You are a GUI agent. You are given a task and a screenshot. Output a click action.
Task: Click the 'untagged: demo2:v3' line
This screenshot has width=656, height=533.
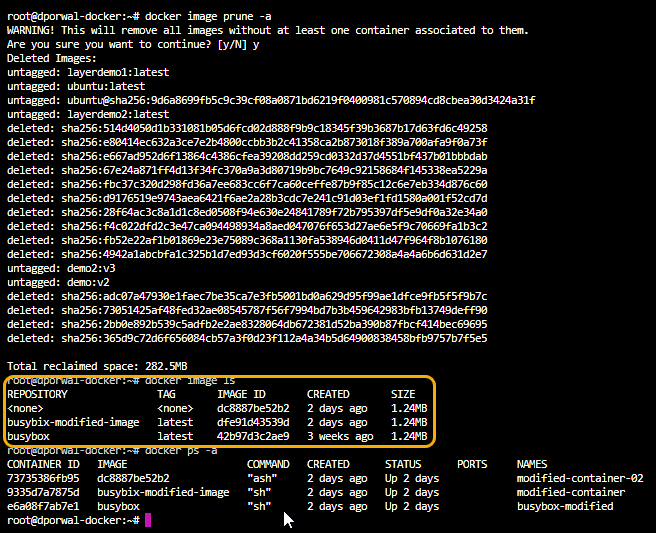point(61,268)
